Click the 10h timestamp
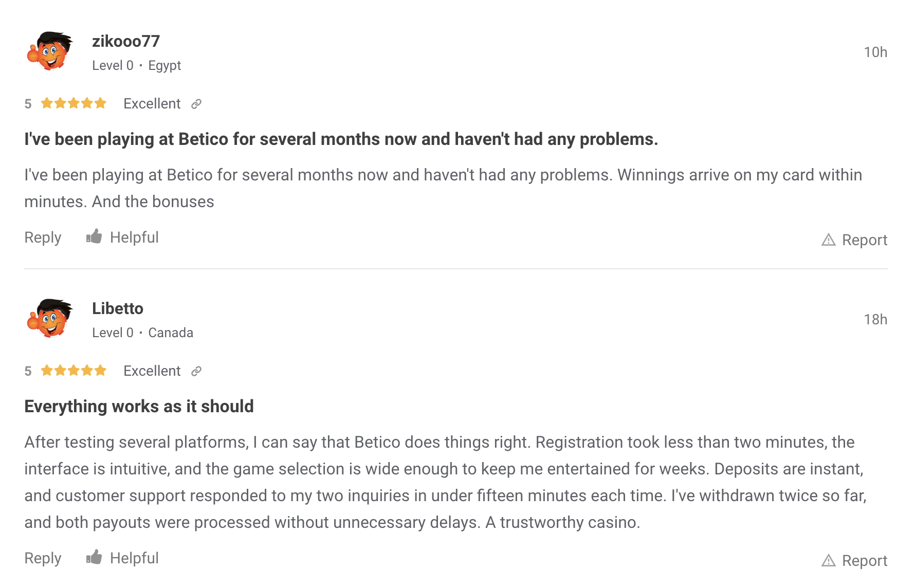Viewport: 915px width, 588px height. coord(875,52)
